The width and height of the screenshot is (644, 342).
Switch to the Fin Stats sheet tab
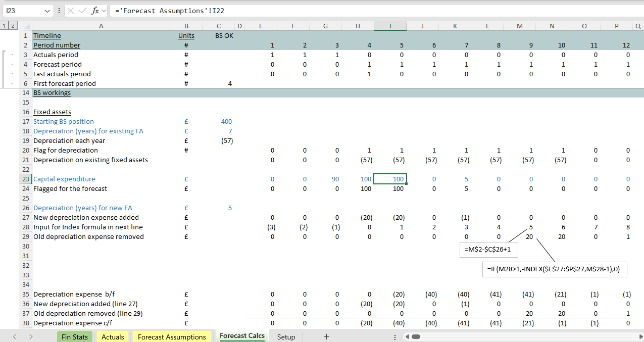pos(75,336)
